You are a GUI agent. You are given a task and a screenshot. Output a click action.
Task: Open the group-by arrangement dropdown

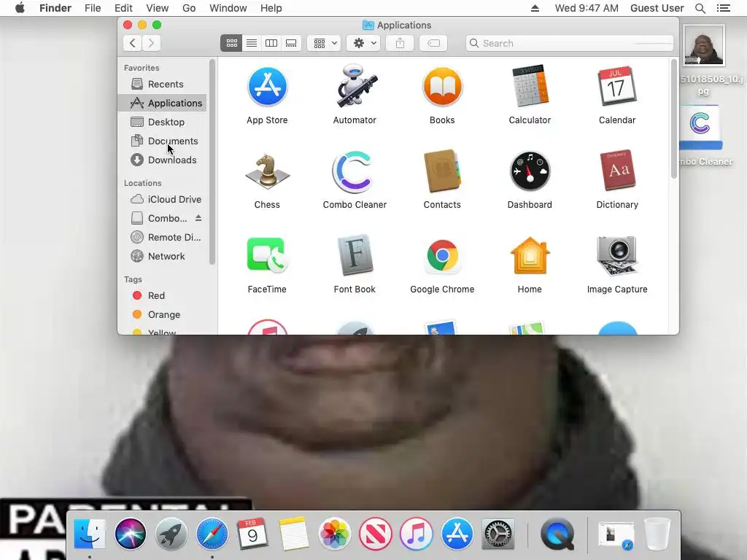pyautogui.click(x=325, y=43)
